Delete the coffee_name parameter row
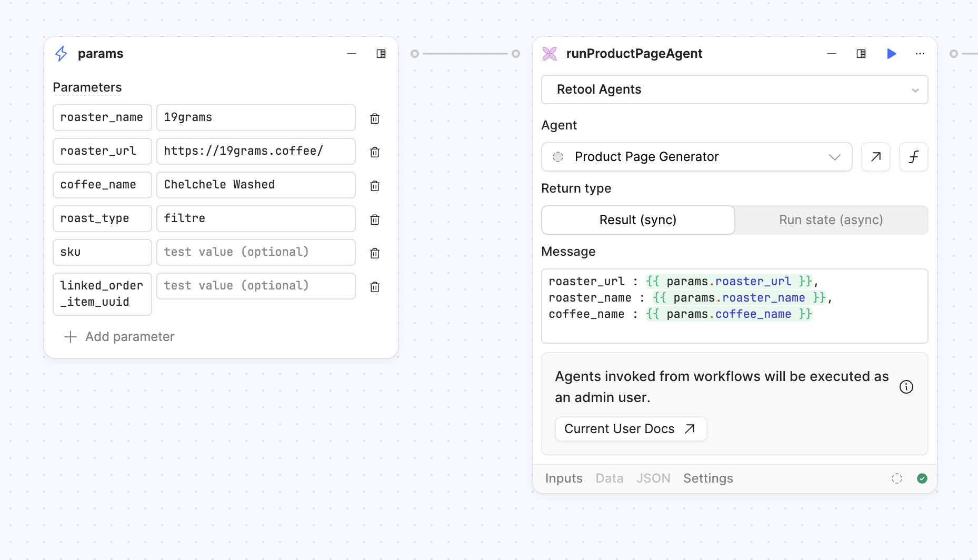 click(x=375, y=186)
